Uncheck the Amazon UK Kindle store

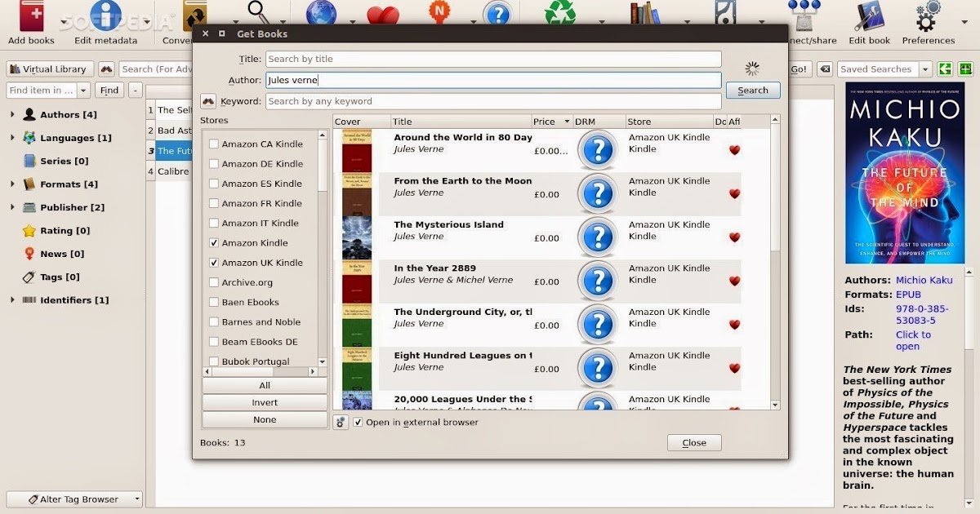[x=214, y=263]
